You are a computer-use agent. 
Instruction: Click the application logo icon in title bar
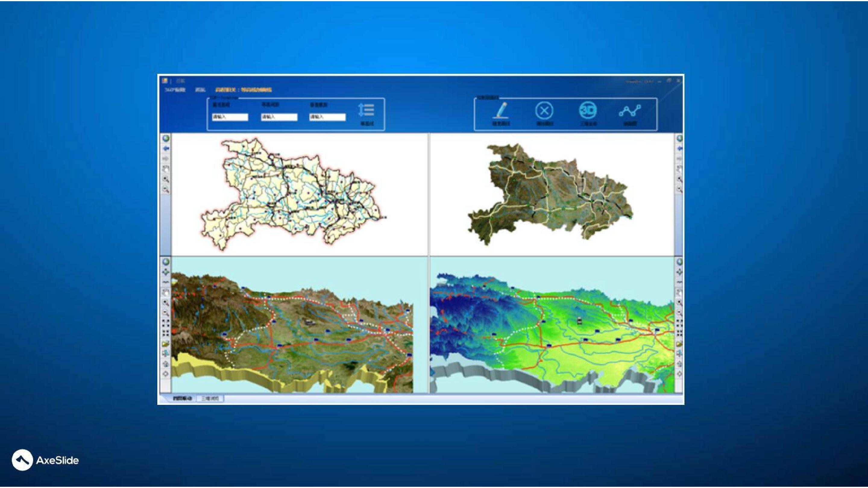[x=165, y=81]
